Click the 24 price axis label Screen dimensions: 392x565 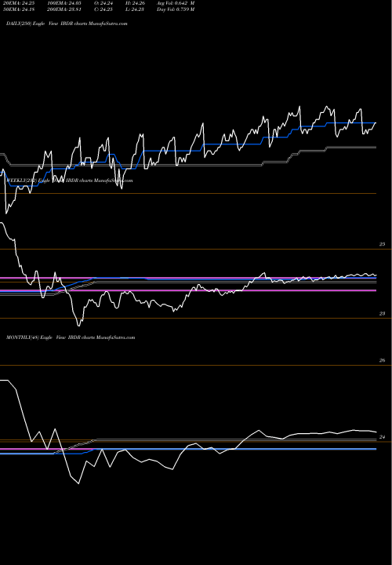(383, 437)
